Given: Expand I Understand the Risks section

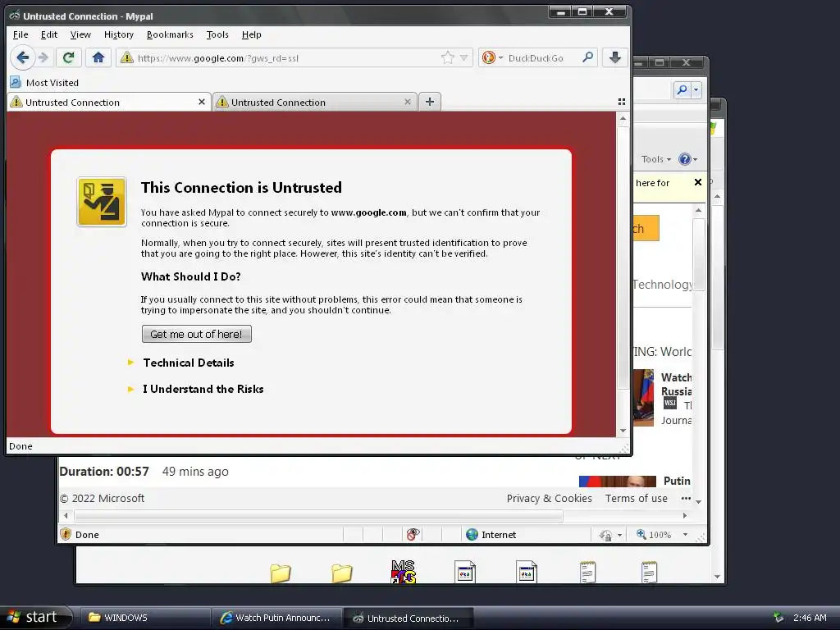Looking at the screenshot, I should coord(203,389).
